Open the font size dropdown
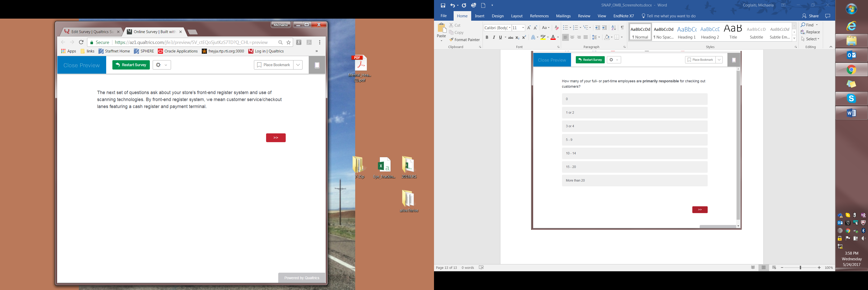868x290 pixels. click(523, 28)
